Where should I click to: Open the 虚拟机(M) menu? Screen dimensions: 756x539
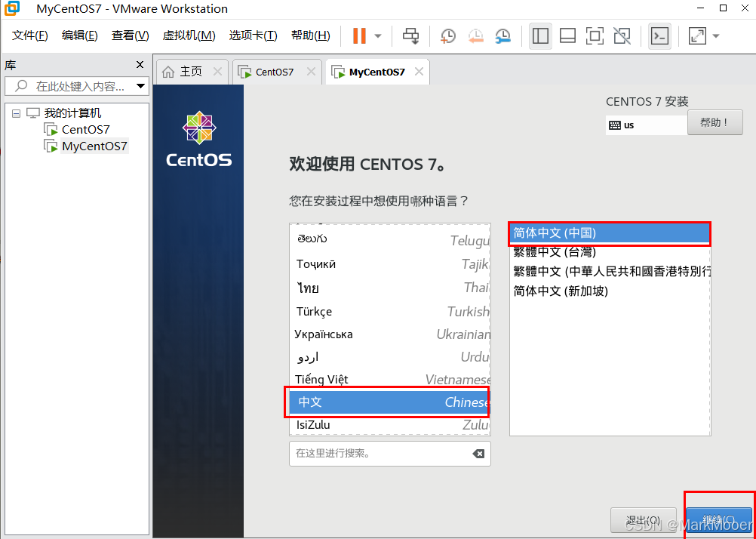click(x=189, y=35)
